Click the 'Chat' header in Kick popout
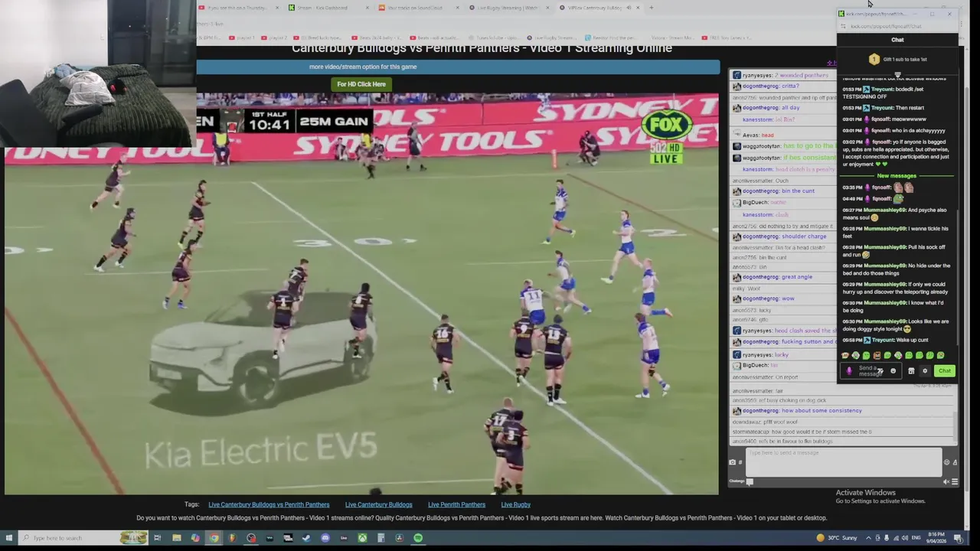980x551 pixels. [x=897, y=40]
